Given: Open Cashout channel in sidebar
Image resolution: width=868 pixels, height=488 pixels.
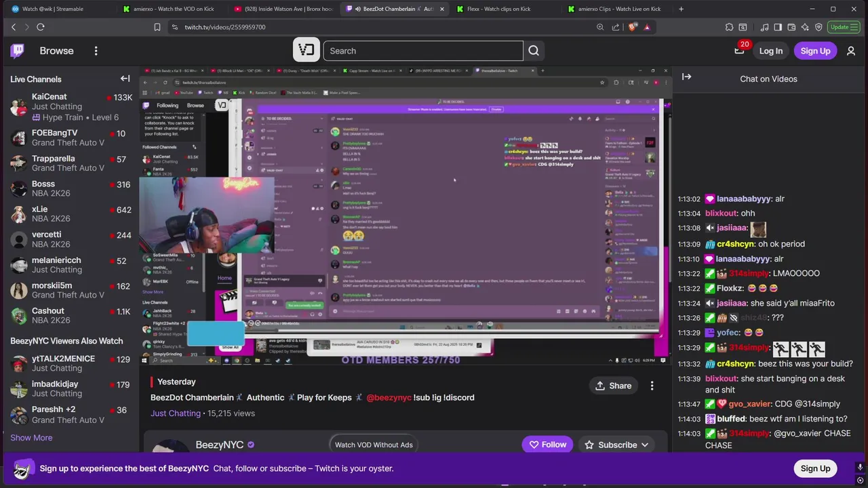Looking at the screenshot, I should point(71,316).
